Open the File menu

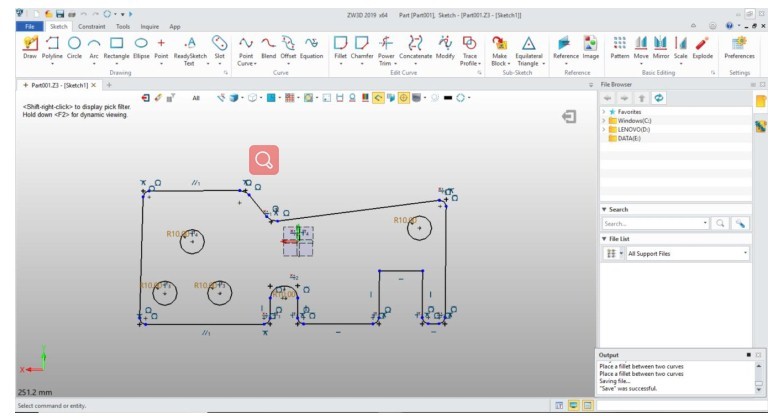[29, 26]
